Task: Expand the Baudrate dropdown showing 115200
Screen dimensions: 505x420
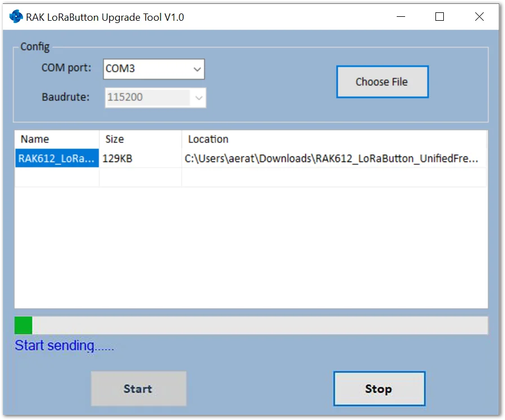Action: pyautogui.click(x=155, y=98)
